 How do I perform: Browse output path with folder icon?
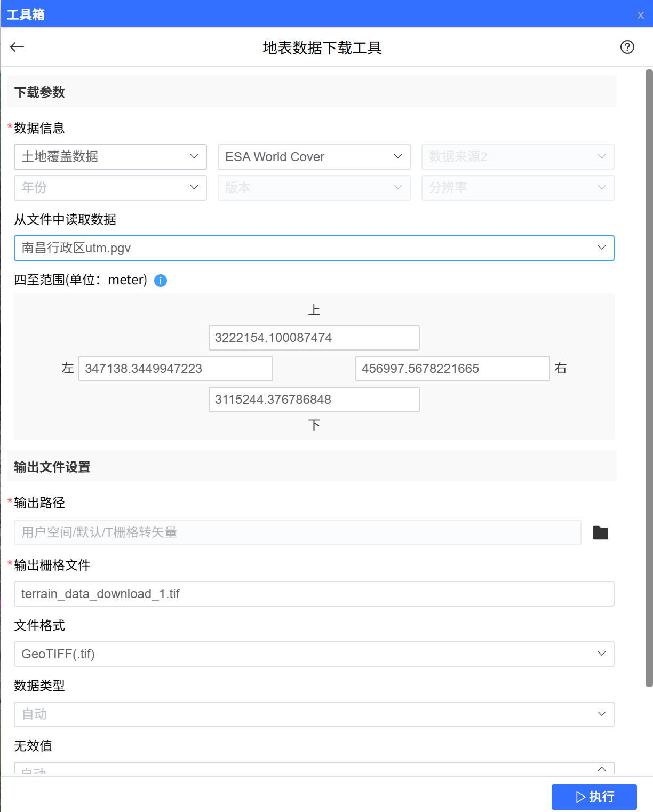[x=601, y=532]
